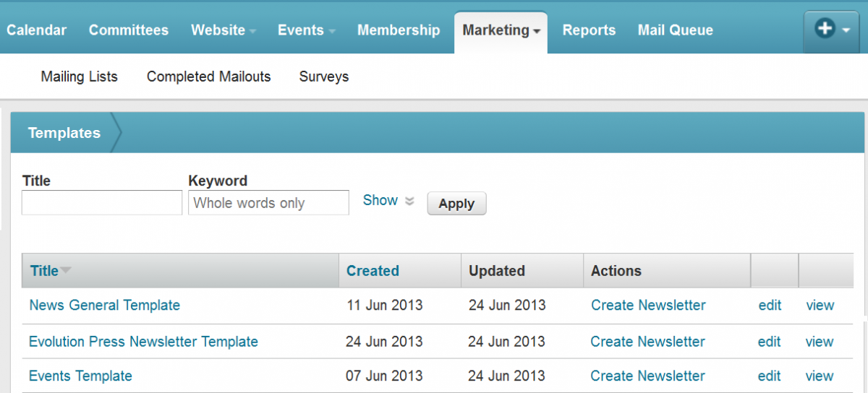Go to the Membership tab

click(x=399, y=30)
